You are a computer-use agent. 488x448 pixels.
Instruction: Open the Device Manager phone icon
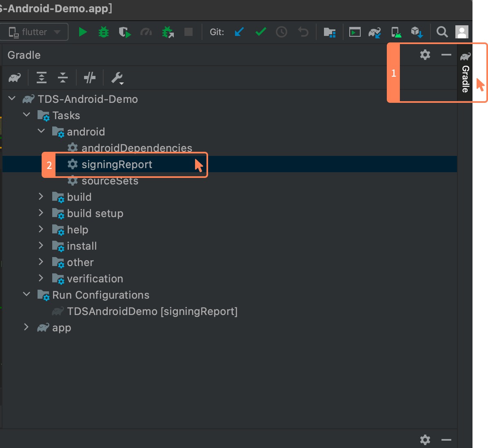point(396,32)
